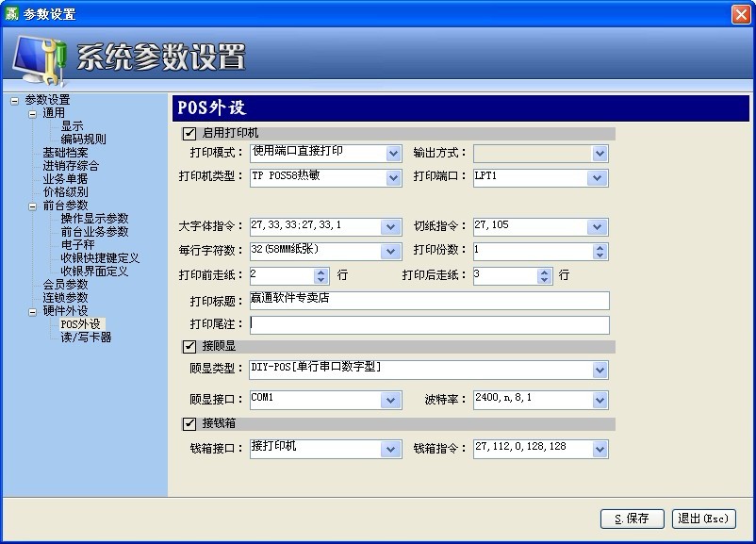Click the 打印后走纸 value field
Screen dimensions: 756x544
(505, 276)
